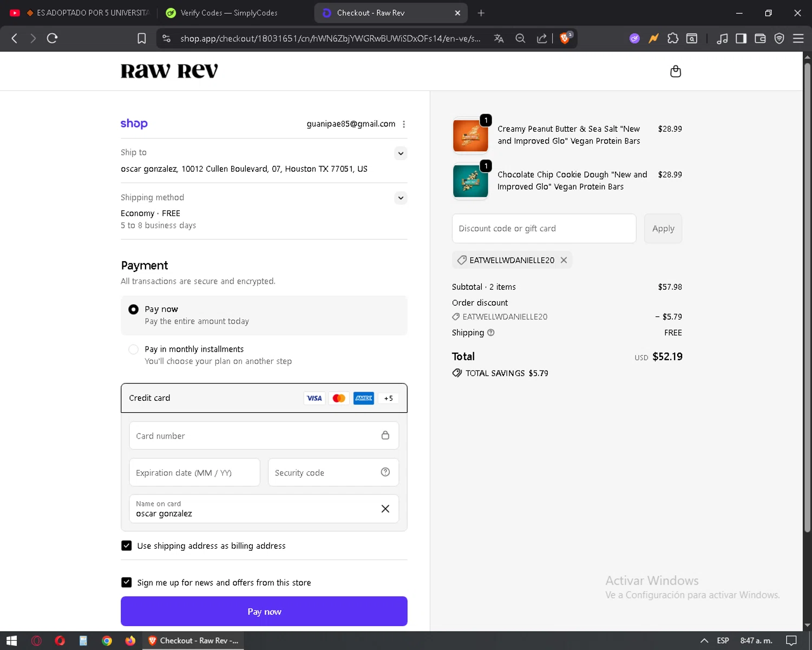Viewport: 812px width, 650px height.
Task: Switch to the ES ADOPTADO POR 5 UNIVERSITA tab
Action: coord(80,12)
